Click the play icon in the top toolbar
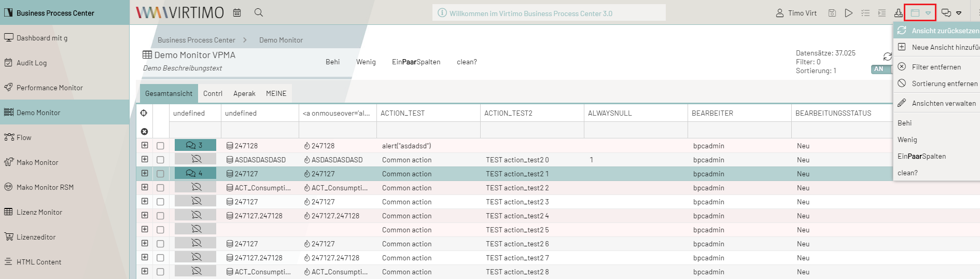 [x=848, y=13]
